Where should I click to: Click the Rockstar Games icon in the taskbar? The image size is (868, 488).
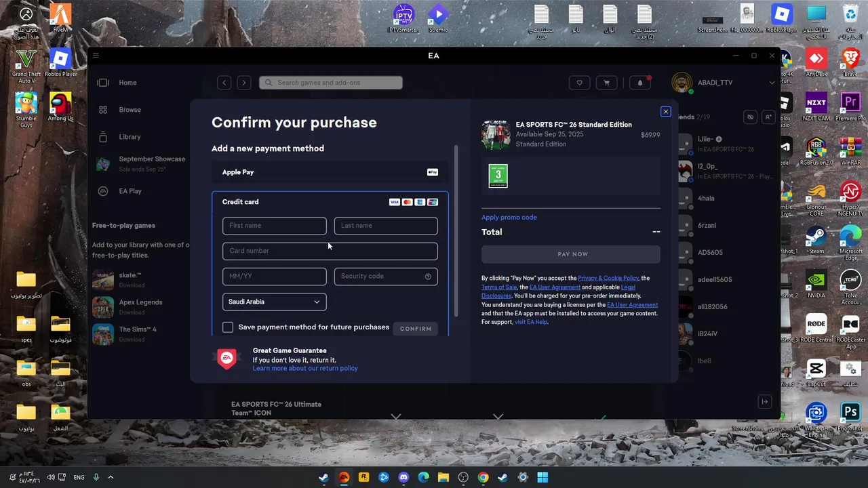point(363,477)
